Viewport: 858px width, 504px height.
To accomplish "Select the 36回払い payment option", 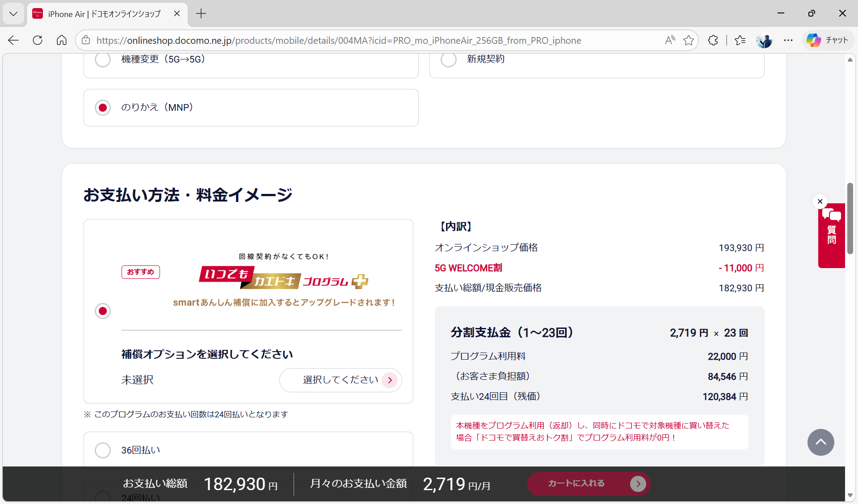I will [x=103, y=450].
